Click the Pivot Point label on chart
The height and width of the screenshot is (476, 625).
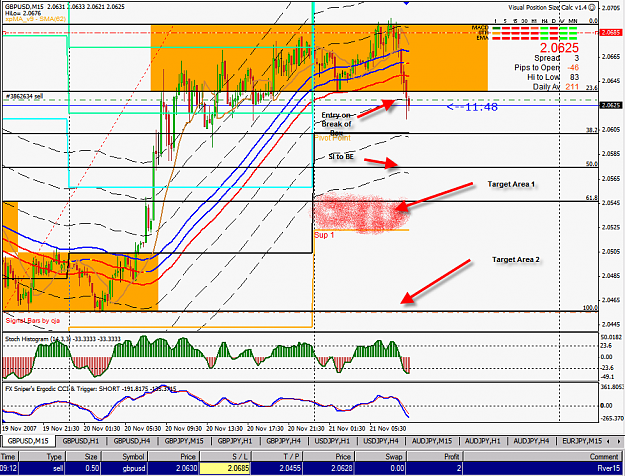[x=332, y=138]
